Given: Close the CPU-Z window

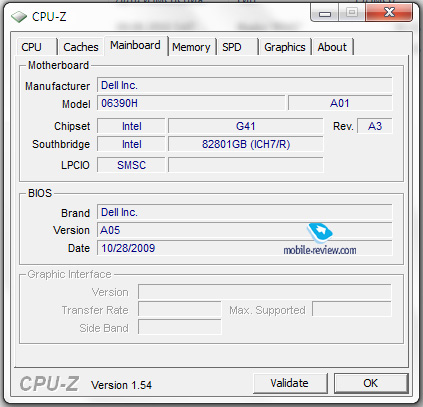Looking at the screenshot, I should (389, 13).
